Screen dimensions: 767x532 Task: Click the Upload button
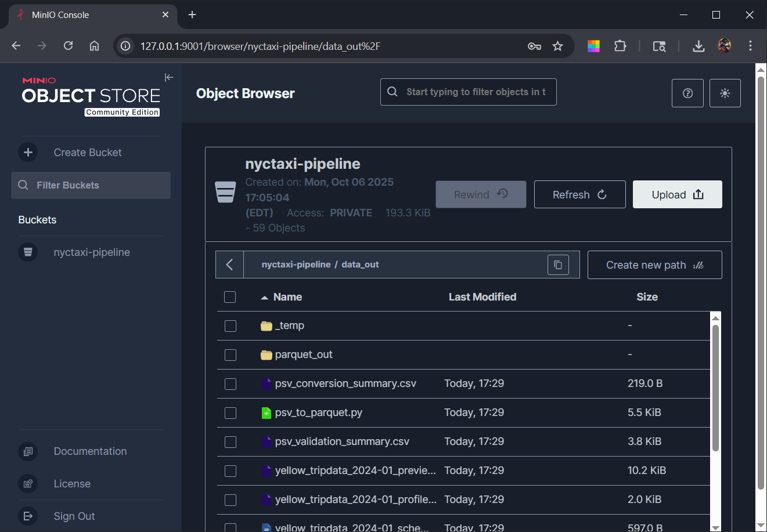pyautogui.click(x=678, y=194)
